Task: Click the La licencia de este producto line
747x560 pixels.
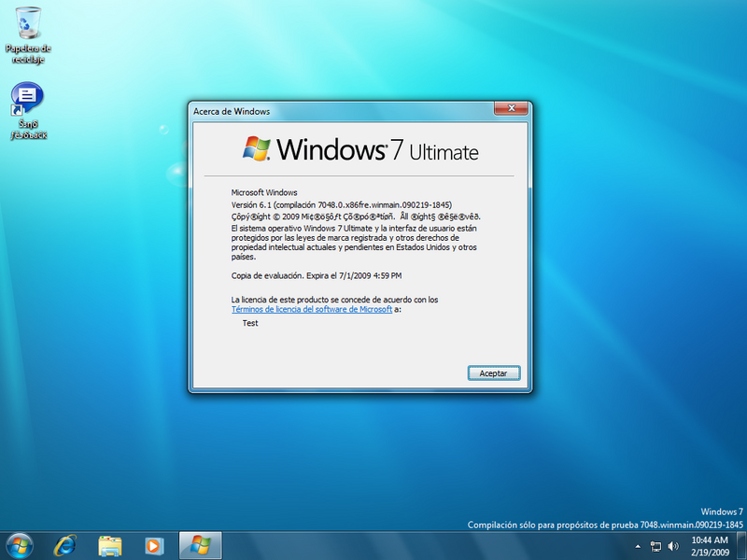Action: 334,300
